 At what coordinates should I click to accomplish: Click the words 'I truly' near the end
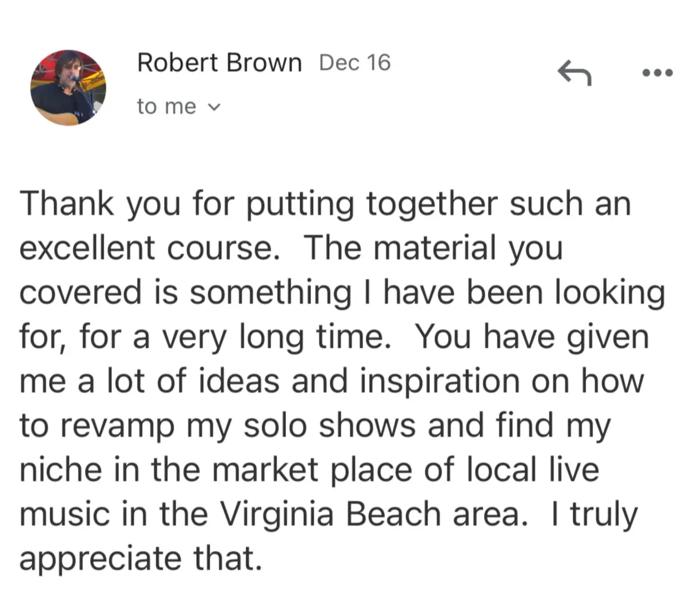tap(595, 515)
